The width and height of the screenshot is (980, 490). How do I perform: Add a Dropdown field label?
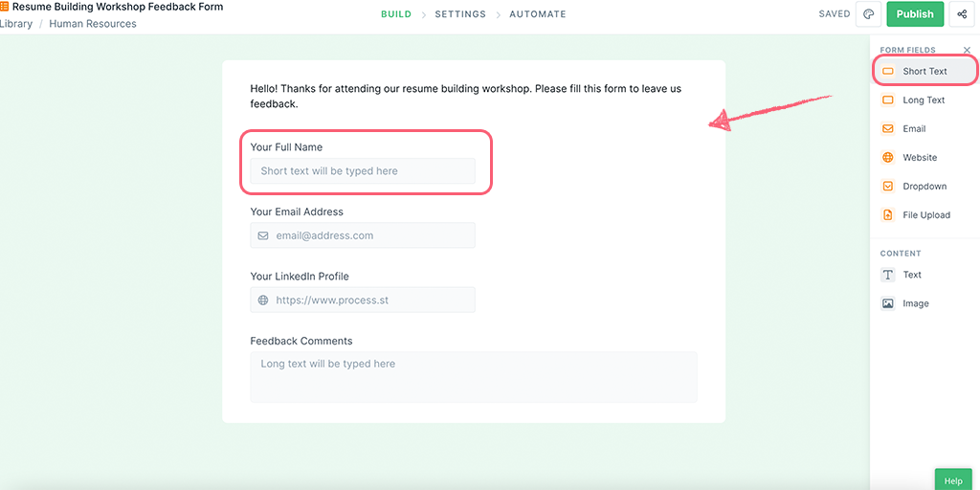(x=925, y=187)
